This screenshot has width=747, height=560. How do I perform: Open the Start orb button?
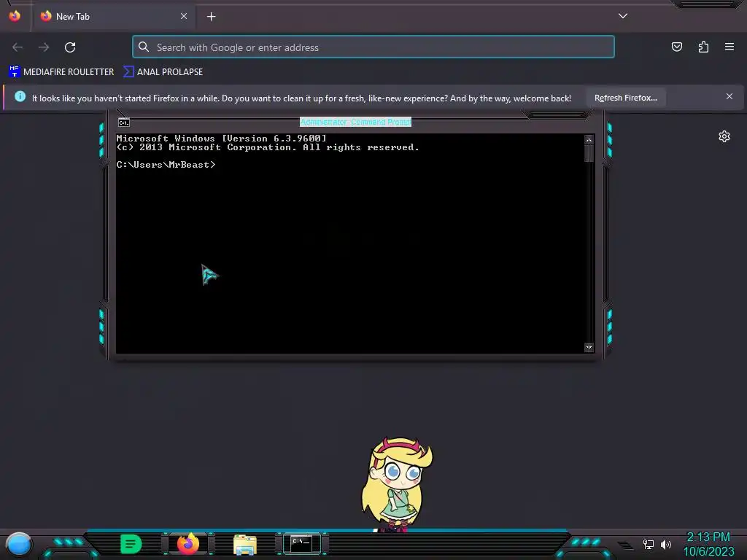click(19, 544)
